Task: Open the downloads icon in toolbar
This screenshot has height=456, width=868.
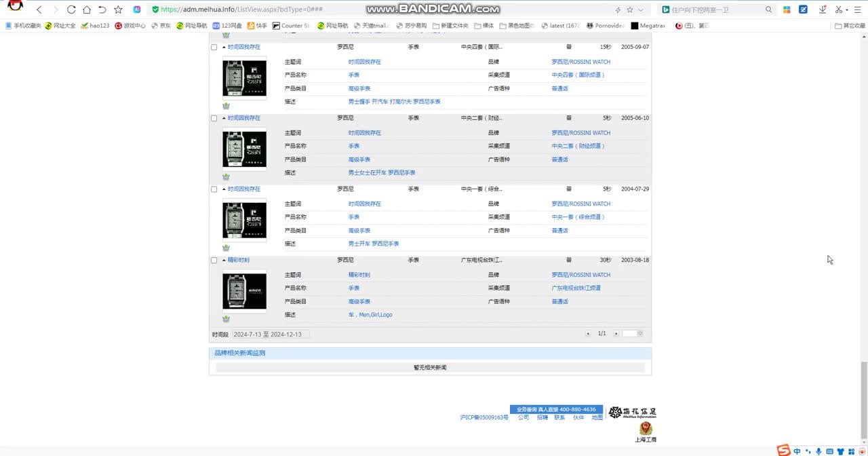Action: [823, 9]
